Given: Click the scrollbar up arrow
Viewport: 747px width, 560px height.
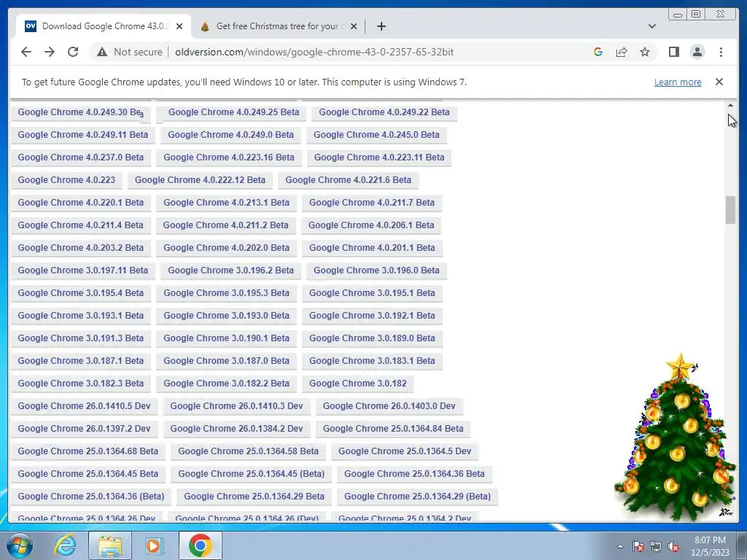Looking at the screenshot, I should (730, 105).
